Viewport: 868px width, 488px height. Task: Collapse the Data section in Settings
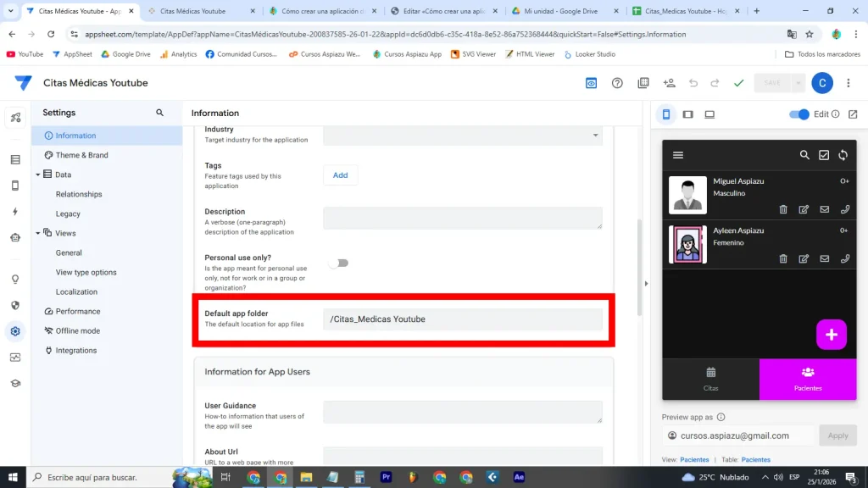pyautogui.click(x=38, y=175)
